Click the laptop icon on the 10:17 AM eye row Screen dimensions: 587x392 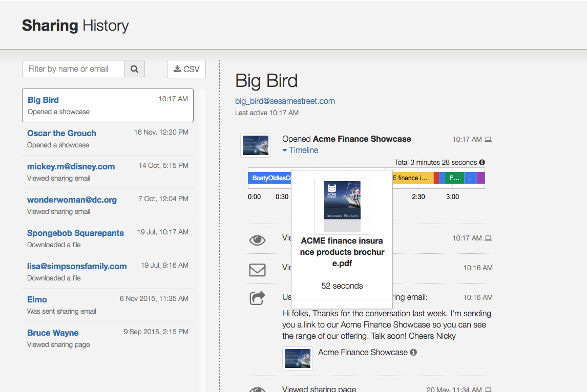[x=488, y=238]
